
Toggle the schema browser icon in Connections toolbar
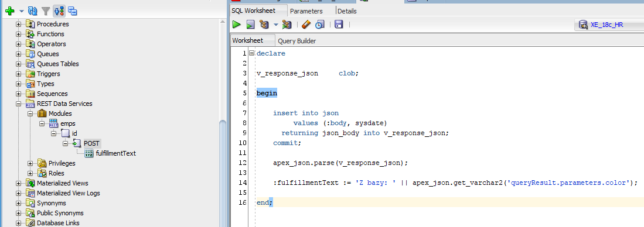[x=59, y=11]
